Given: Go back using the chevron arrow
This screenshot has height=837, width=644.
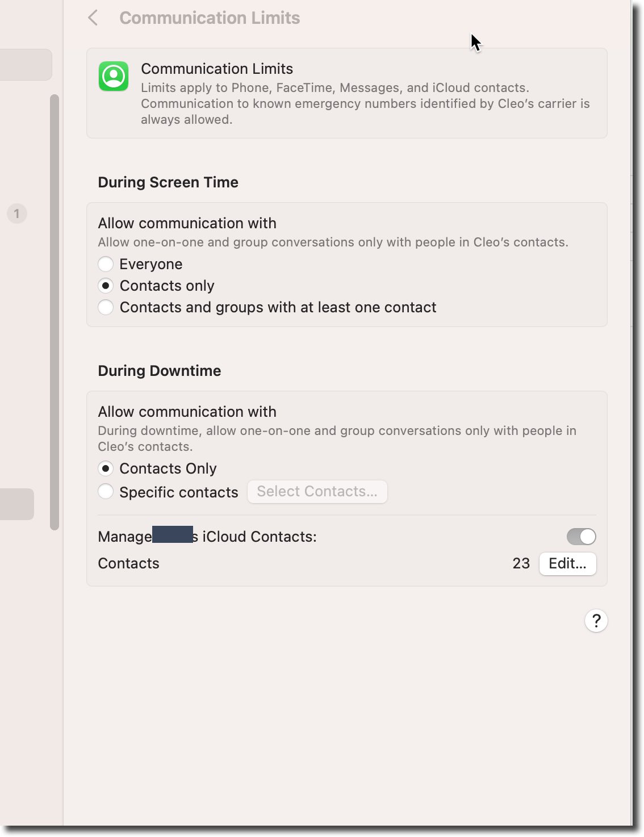Looking at the screenshot, I should click(93, 18).
